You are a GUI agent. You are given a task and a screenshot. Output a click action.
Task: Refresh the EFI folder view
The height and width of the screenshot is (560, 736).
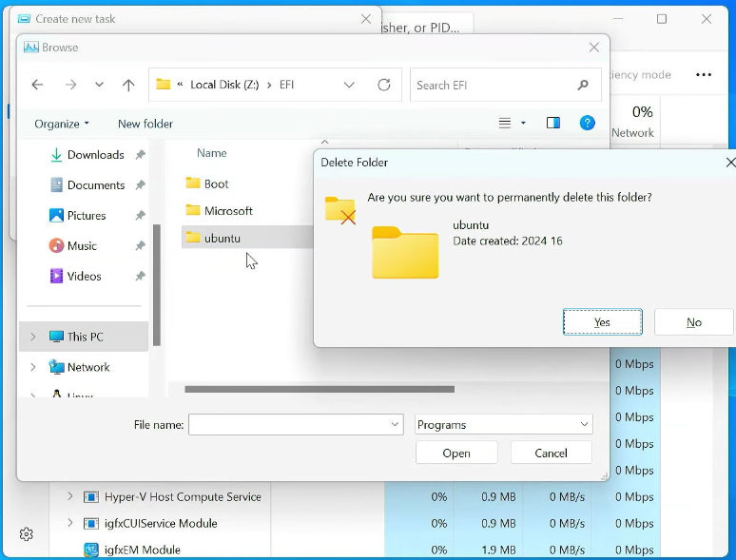[x=384, y=85]
